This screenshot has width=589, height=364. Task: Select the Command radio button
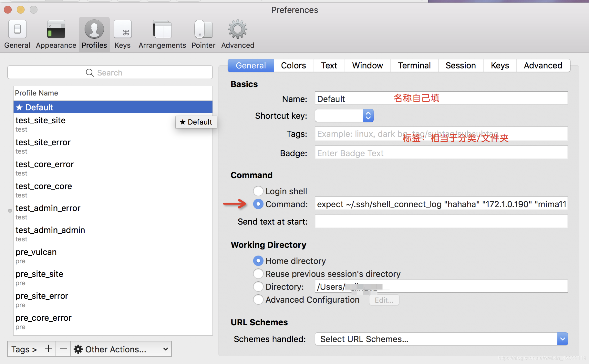point(258,204)
